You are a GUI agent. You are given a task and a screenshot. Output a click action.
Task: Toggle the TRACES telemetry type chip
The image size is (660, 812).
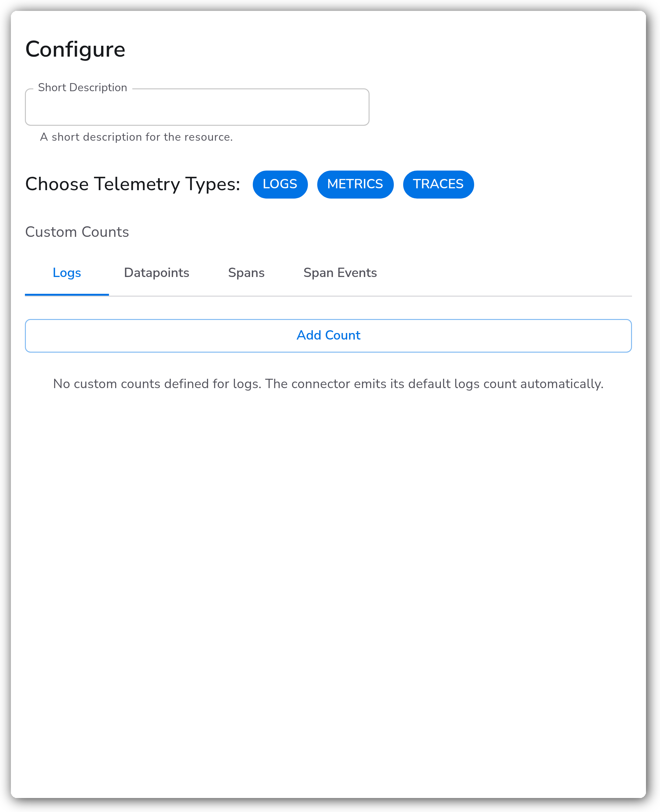click(438, 184)
